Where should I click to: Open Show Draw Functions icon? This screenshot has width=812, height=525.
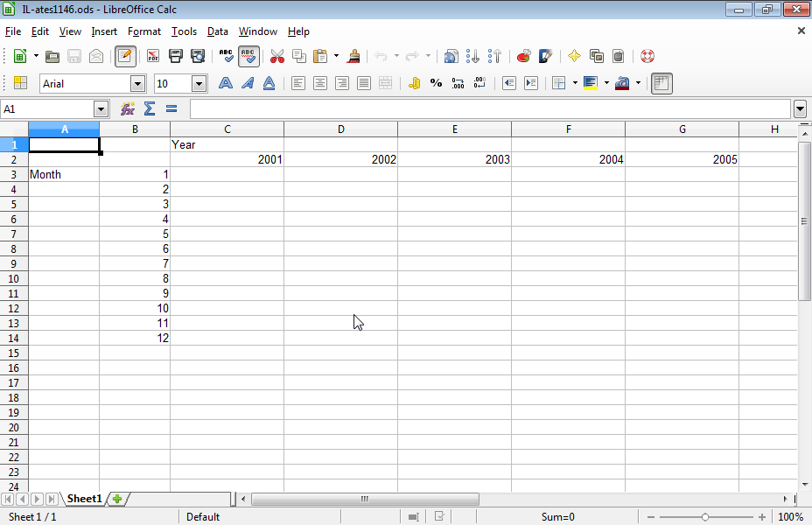point(546,56)
